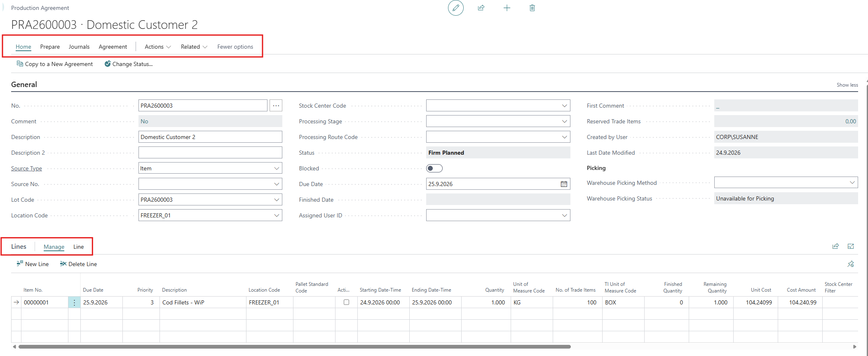Image resolution: width=868 pixels, height=356 pixels.
Task: Click Show less in General section
Action: 847,85
